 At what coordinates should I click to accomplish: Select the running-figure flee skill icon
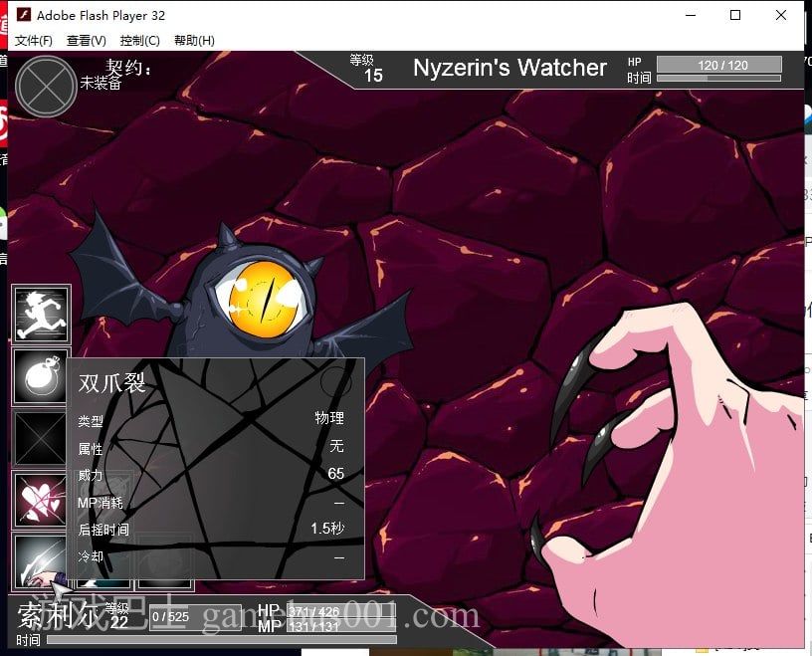[41, 314]
